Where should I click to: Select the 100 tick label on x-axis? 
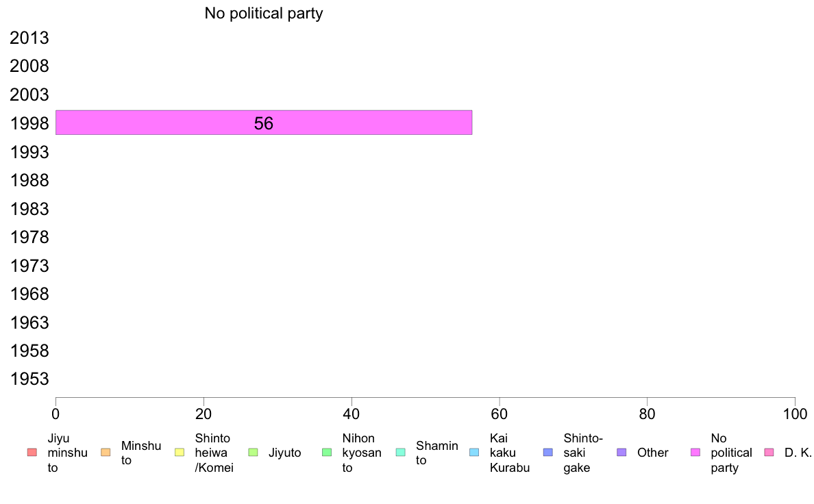(x=795, y=414)
